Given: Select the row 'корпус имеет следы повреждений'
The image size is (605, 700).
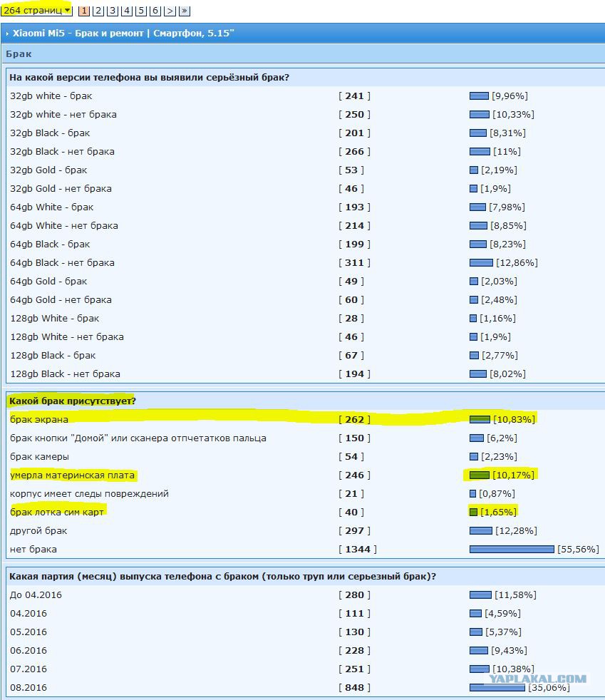Looking at the screenshot, I should (305, 493).
